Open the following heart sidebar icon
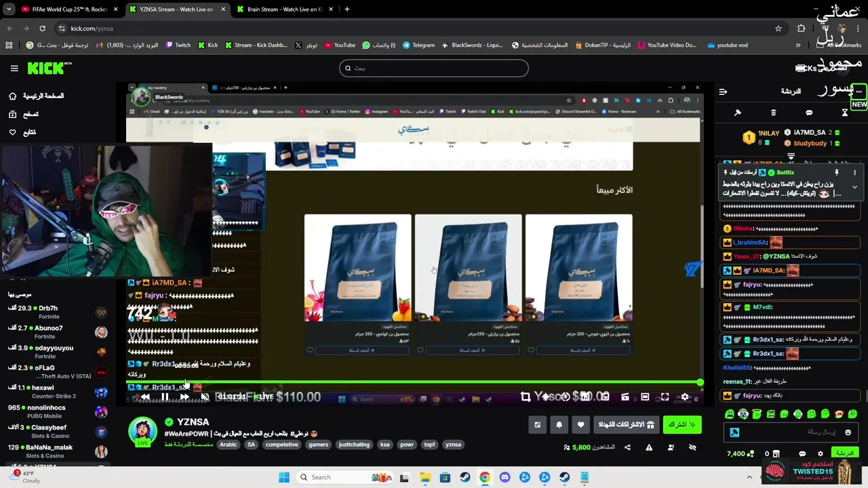This screenshot has height=488, width=868. tap(12, 132)
